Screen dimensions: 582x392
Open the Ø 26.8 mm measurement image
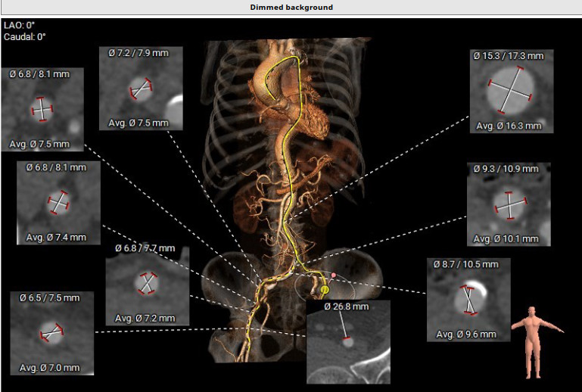coord(348,342)
